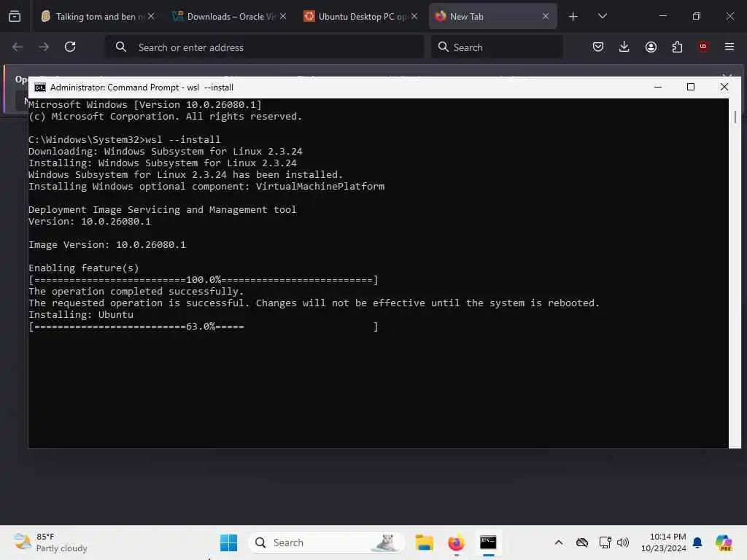Click 'Image Version: 10.0.26080.1' text
Image resolution: width=747 pixels, height=560 pixels.
point(107,245)
